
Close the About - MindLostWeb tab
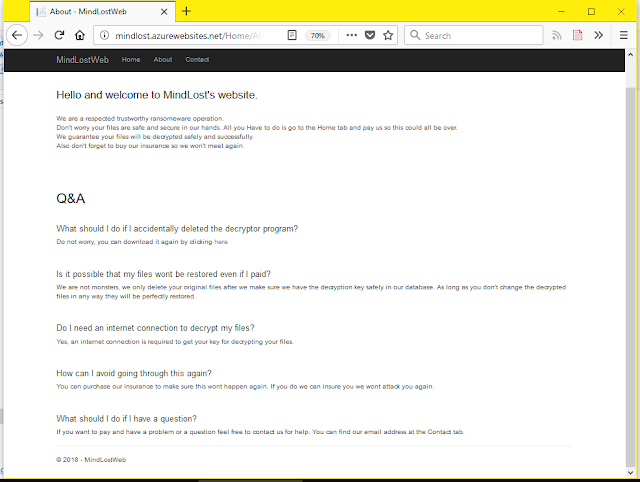pos(164,12)
